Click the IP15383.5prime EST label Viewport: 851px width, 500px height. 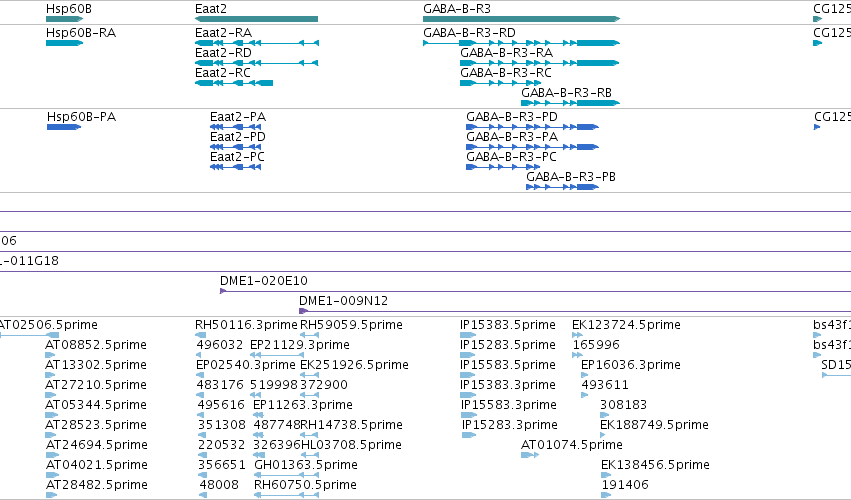tap(508, 325)
